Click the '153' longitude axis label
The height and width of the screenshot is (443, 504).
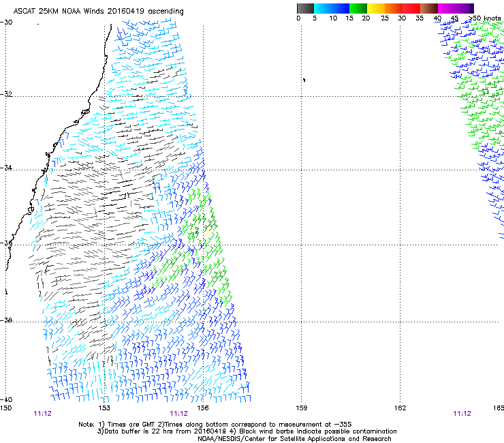104,408
